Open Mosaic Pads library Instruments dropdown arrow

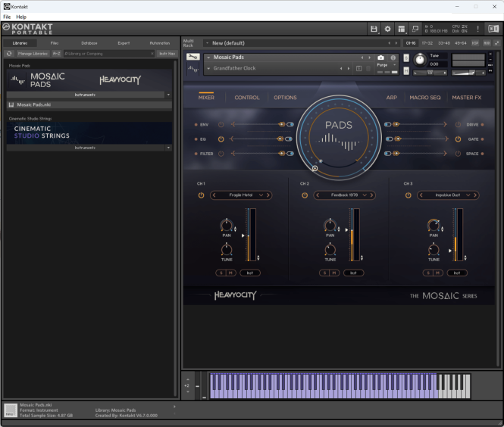[168, 95]
